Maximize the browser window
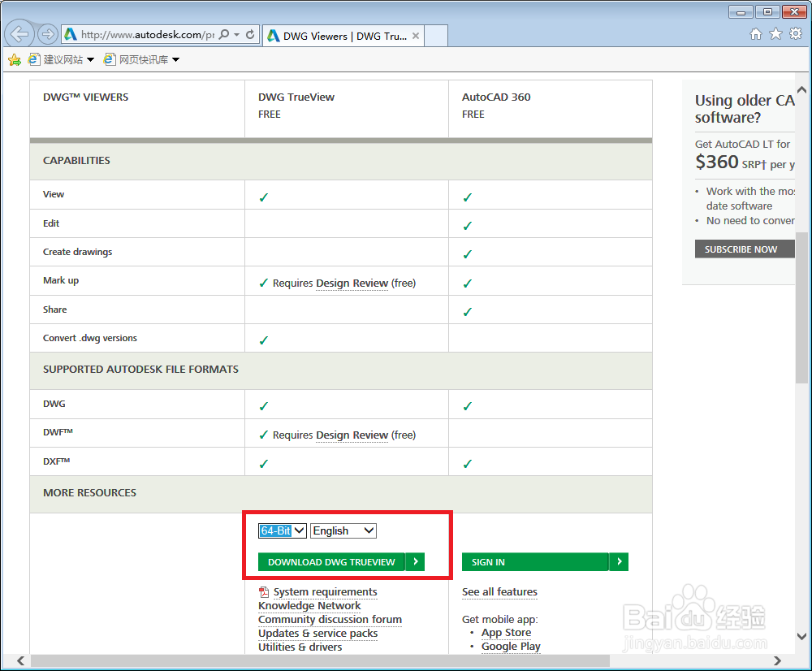This screenshot has width=812, height=671. 767,12
